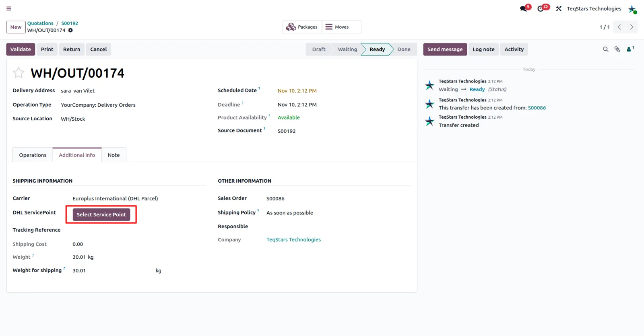Click the Available product availability status
This screenshot has width=644, height=336.
pyautogui.click(x=289, y=117)
